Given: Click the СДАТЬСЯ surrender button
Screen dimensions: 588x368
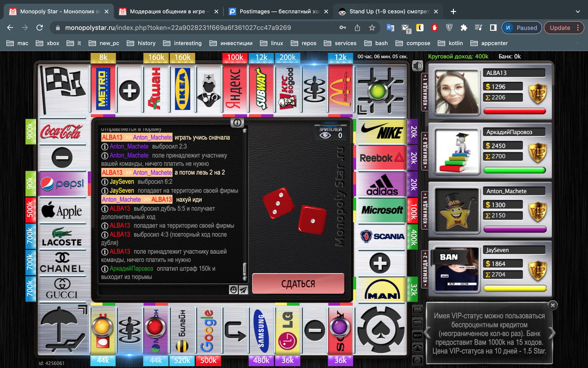Looking at the screenshot, I should tap(298, 284).
